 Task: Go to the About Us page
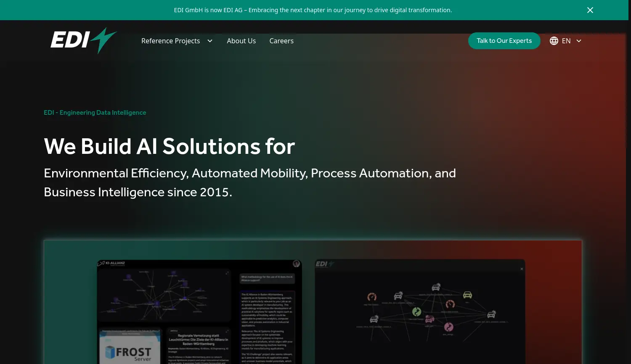coord(241,41)
